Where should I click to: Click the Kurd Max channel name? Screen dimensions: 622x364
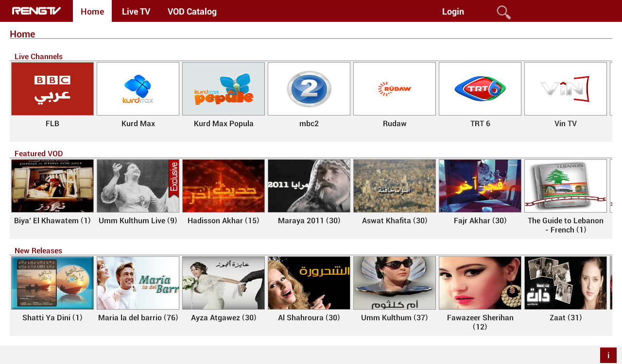click(138, 124)
